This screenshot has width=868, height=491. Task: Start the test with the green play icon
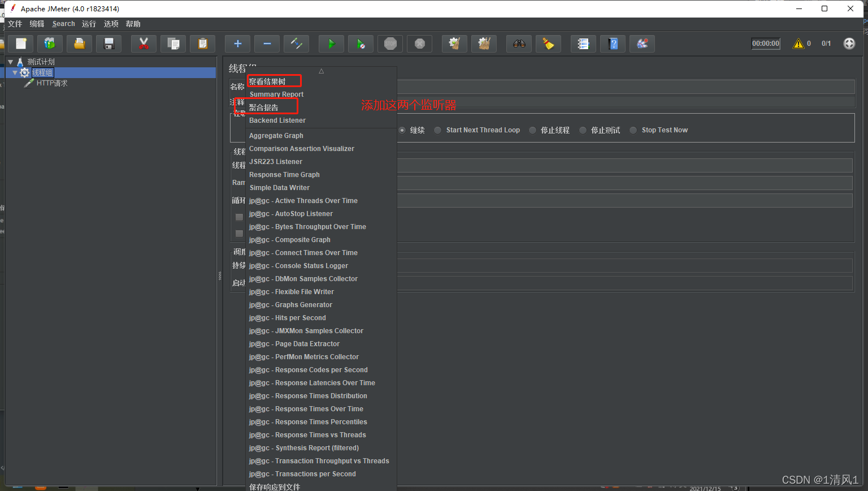pos(332,44)
